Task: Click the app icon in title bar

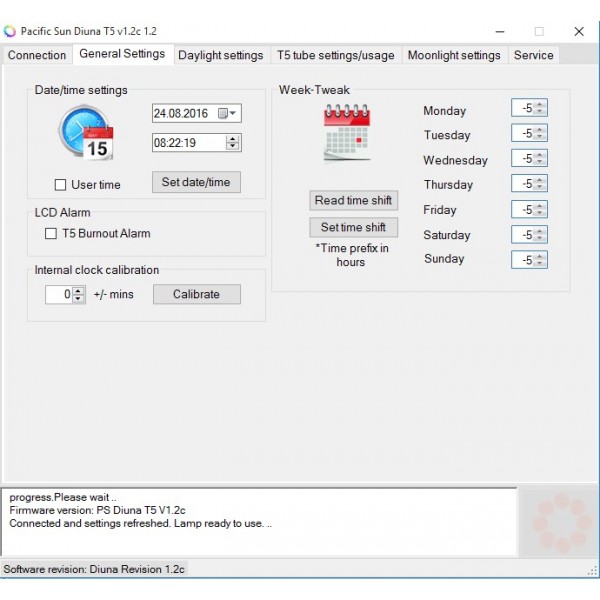Action: pos(11,31)
